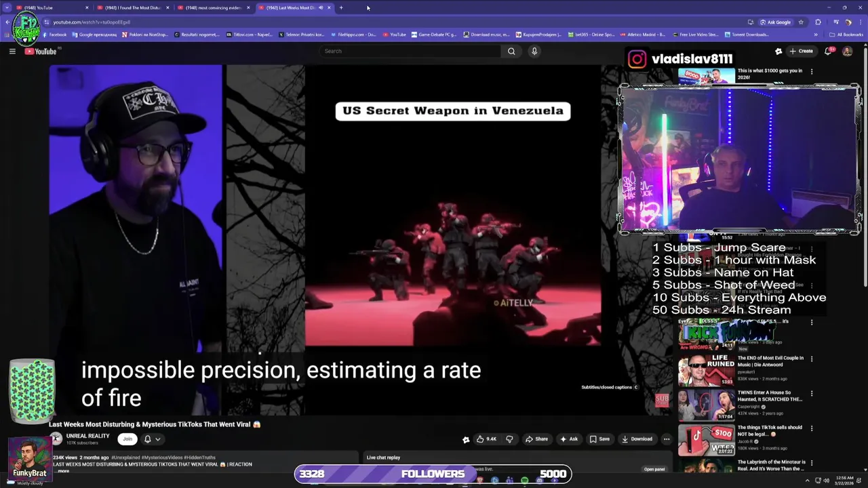
Task: Open 'The Labyrinth of the Minotaur' video title
Action: click(771, 465)
